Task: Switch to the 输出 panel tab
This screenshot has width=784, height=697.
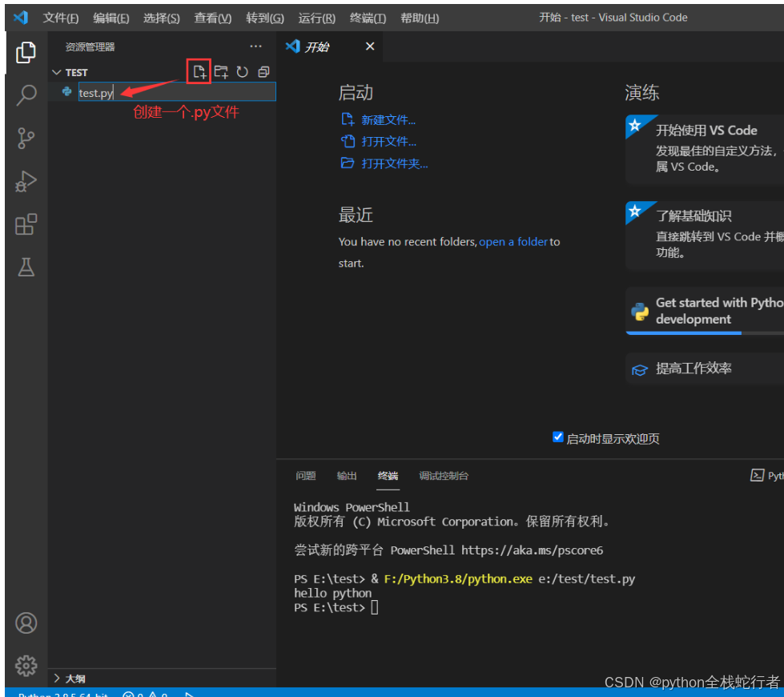Action: tap(347, 476)
